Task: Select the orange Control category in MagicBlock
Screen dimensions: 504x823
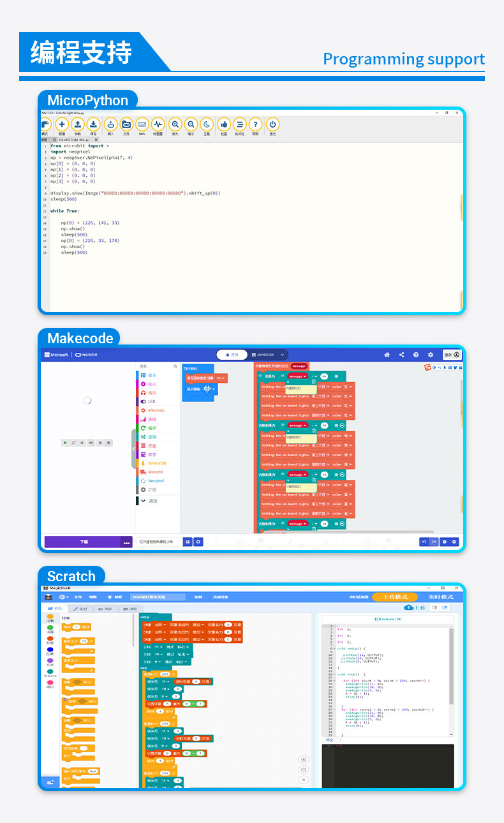Action: click(x=50, y=619)
